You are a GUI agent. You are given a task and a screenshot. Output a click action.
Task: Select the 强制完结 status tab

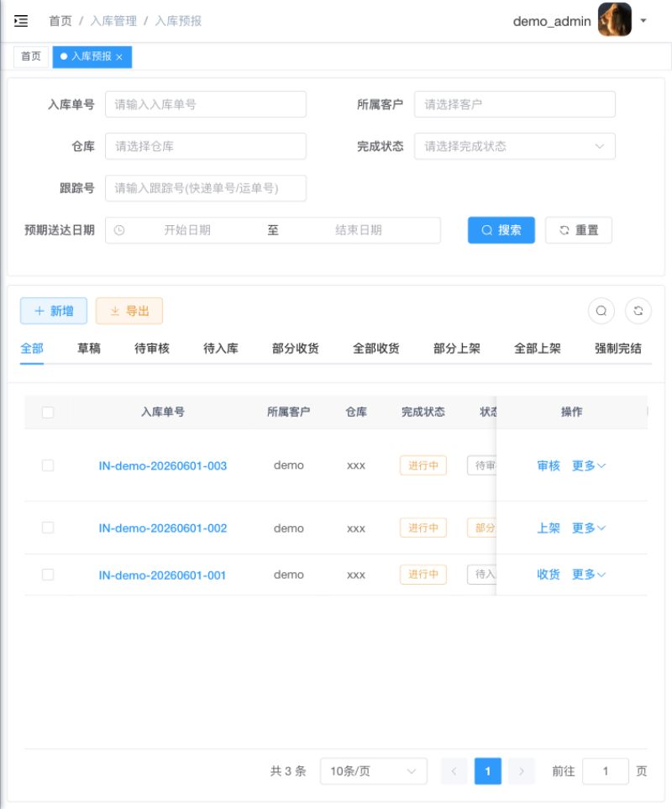(618, 349)
